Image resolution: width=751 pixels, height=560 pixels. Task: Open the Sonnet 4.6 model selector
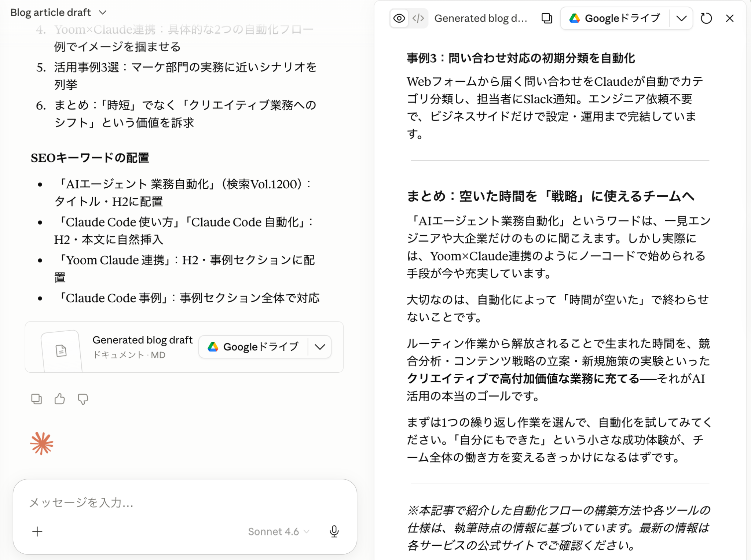click(x=279, y=531)
